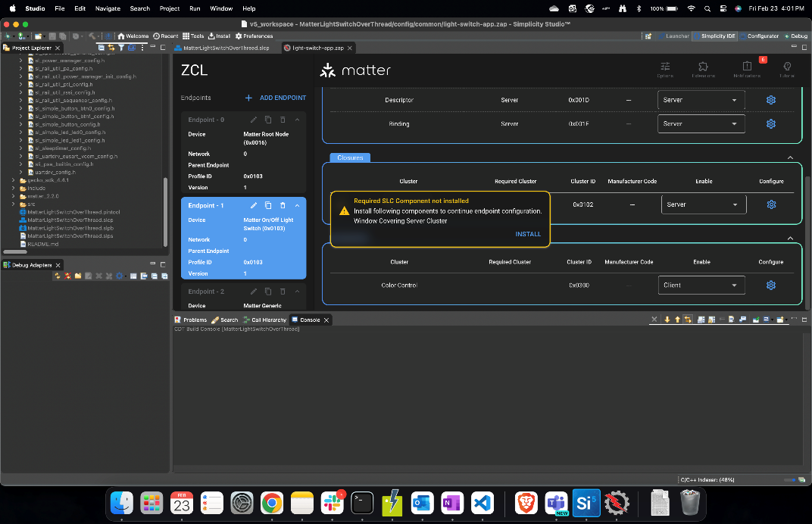This screenshot has height=524, width=812.
Task: Configure the Color Control cluster gear
Action: 771,285
